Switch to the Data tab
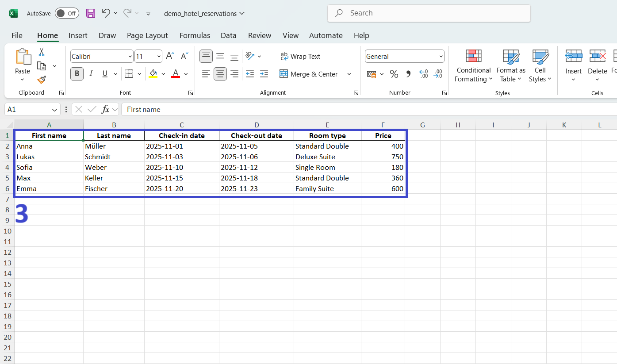 229,35
